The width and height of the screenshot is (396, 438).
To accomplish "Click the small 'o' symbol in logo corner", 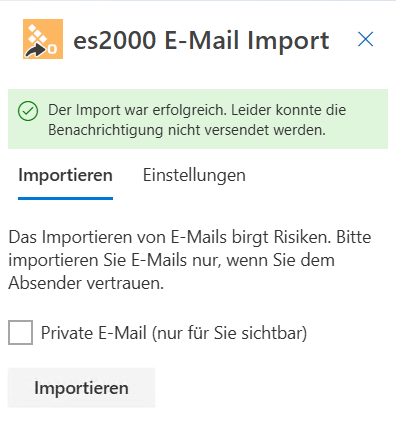I will tap(53, 49).
